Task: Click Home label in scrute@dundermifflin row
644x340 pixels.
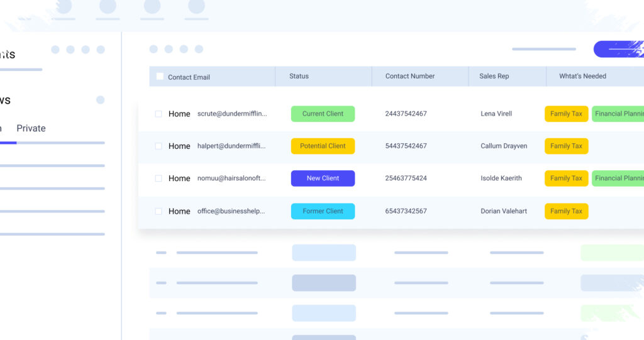Action: pos(179,114)
